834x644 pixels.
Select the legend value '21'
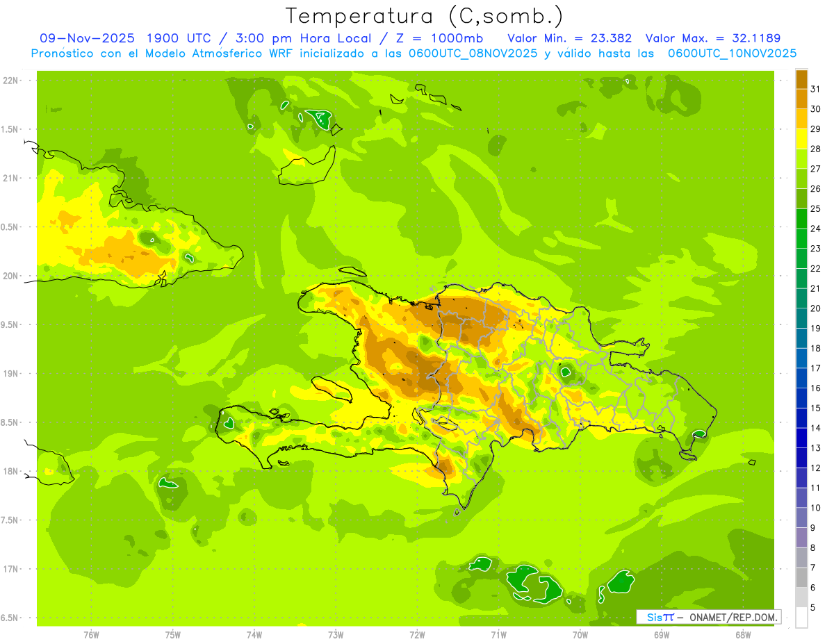click(x=816, y=288)
